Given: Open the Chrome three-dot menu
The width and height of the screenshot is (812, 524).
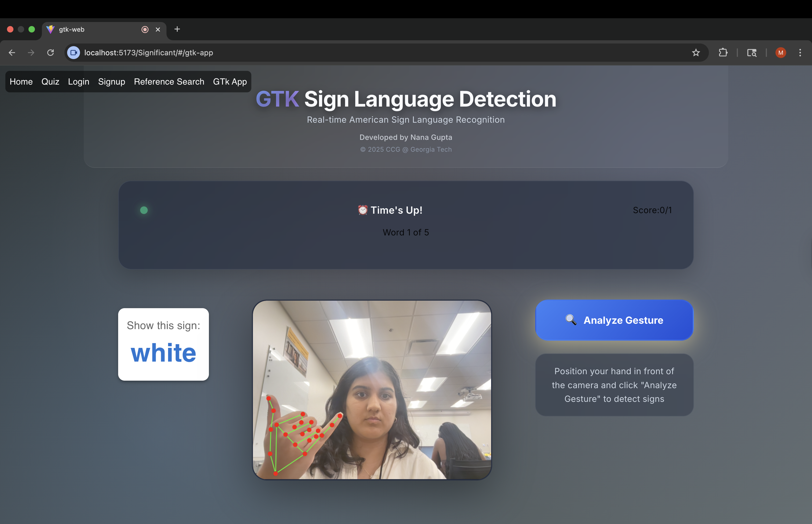Looking at the screenshot, I should coord(800,53).
